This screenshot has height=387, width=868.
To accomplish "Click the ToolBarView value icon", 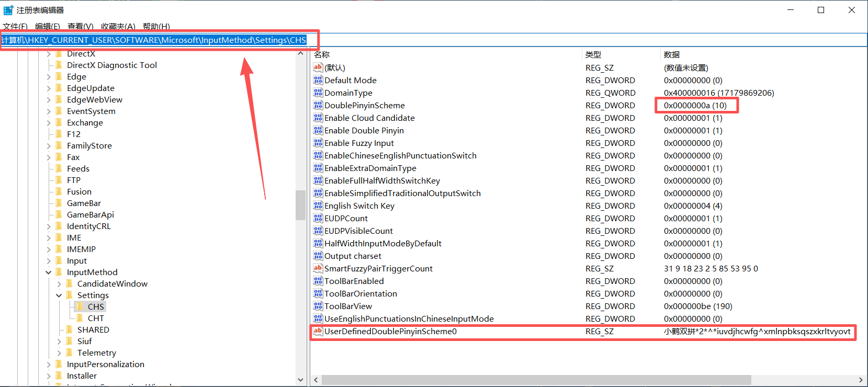I will tap(318, 306).
